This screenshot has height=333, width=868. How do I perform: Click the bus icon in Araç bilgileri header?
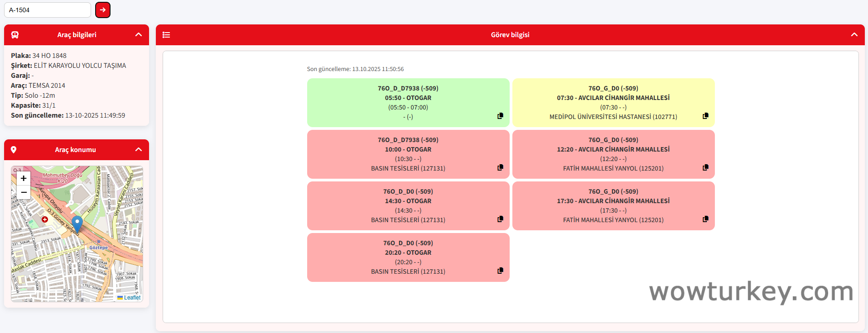pos(15,35)
